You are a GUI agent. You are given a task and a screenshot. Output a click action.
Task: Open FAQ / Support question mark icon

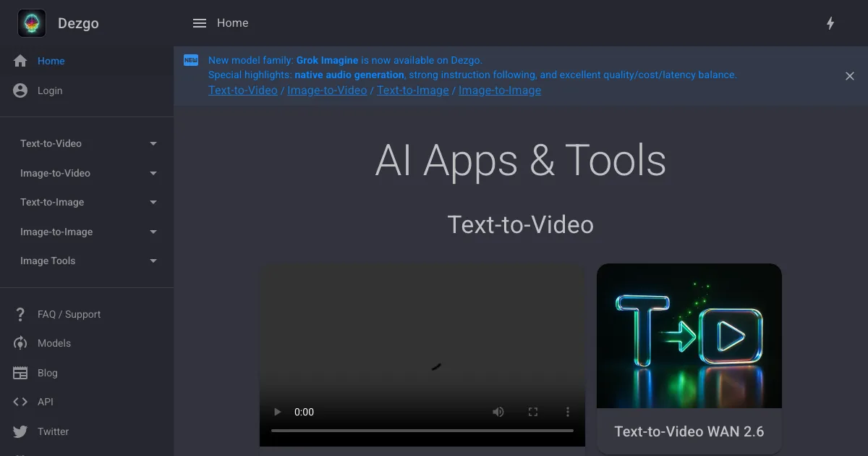coord(21,314)
